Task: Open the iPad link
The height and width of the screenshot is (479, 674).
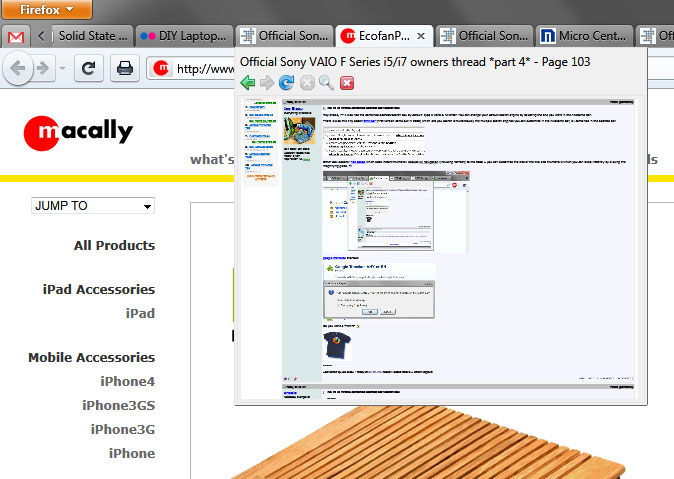Action: click(140, 313)
